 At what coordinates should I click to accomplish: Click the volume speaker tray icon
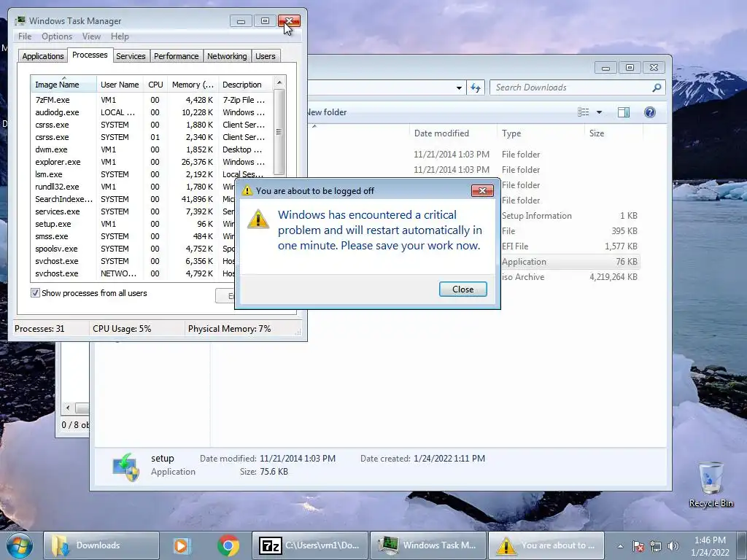coord(673,546)
